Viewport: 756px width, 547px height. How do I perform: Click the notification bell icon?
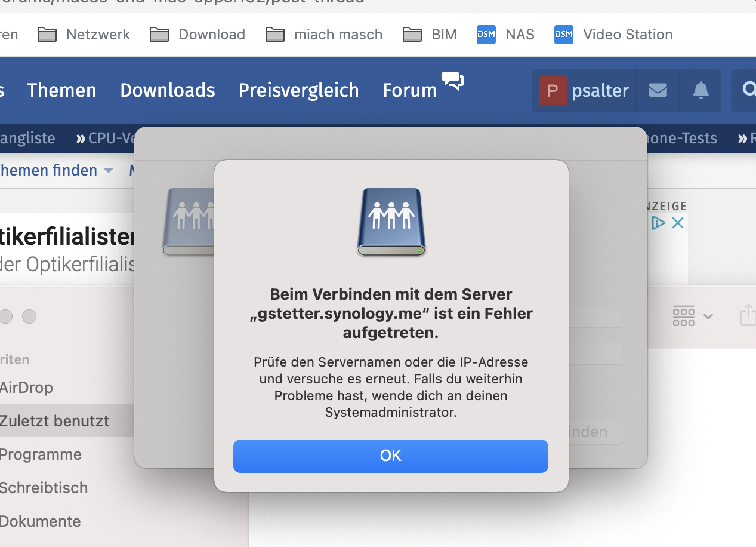tap(700, 90)
